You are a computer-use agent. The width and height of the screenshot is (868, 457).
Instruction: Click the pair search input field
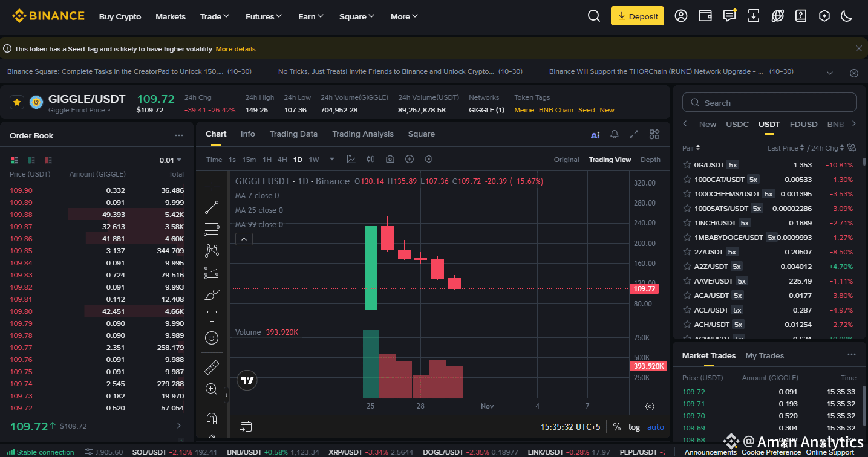769,103
